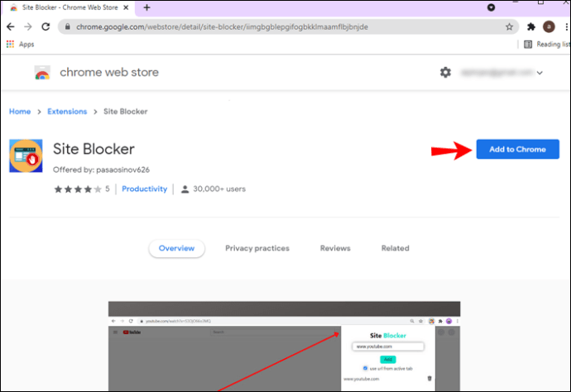Click 'Site Blocker' breadcrumb text

pos(126,112)
